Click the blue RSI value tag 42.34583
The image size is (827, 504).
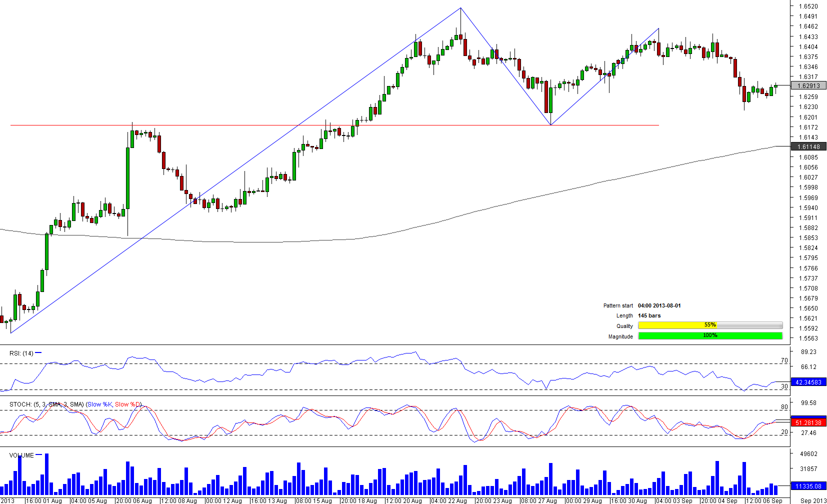[x=808, y=382]
